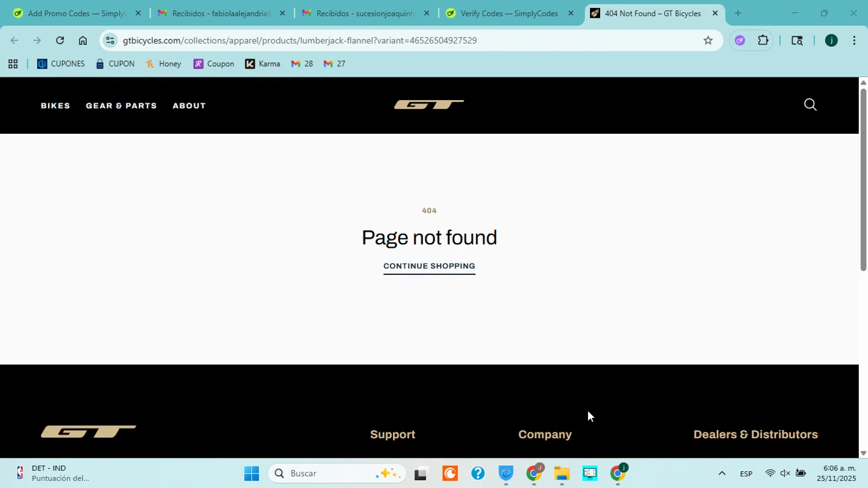This screenshot has height=488, width=868.
Task: Click the page vertical scrollbar thumb
Action: tap(863, 179)
